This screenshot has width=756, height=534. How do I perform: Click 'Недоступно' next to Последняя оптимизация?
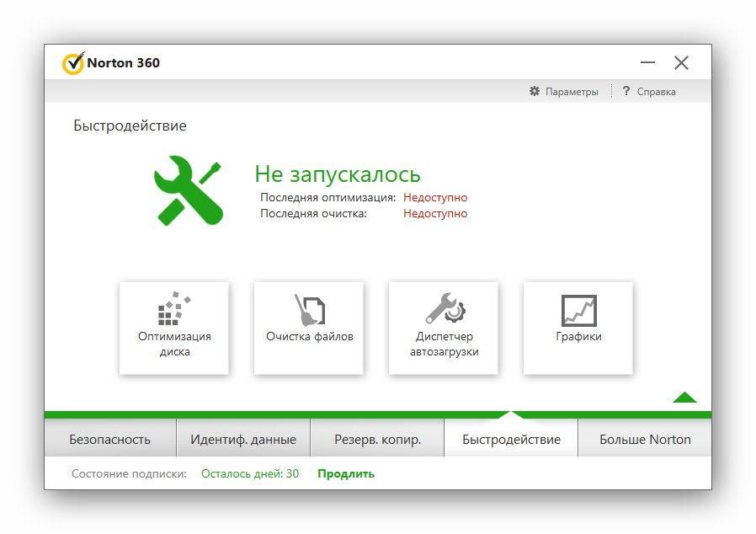(435, 197)
